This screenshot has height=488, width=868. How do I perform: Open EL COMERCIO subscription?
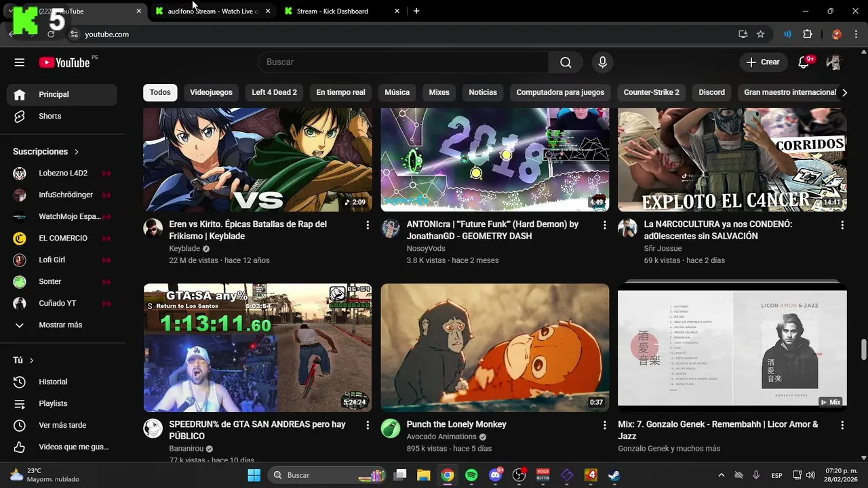click(x=62, y=238)
